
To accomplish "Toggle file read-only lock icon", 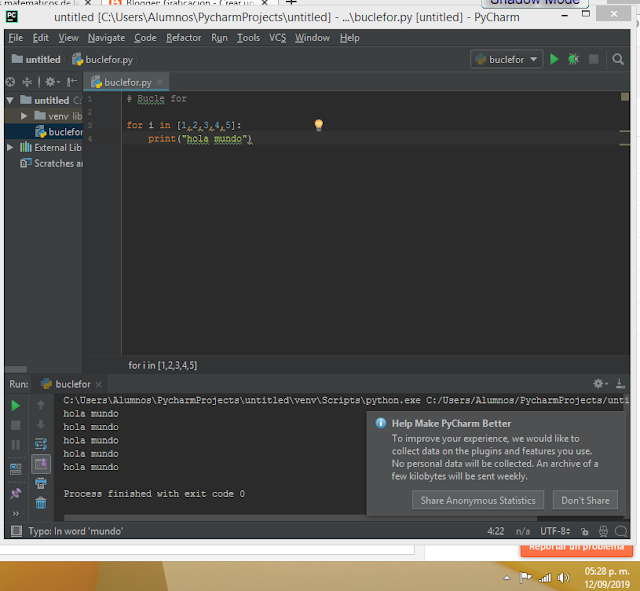I will point(585,531).
